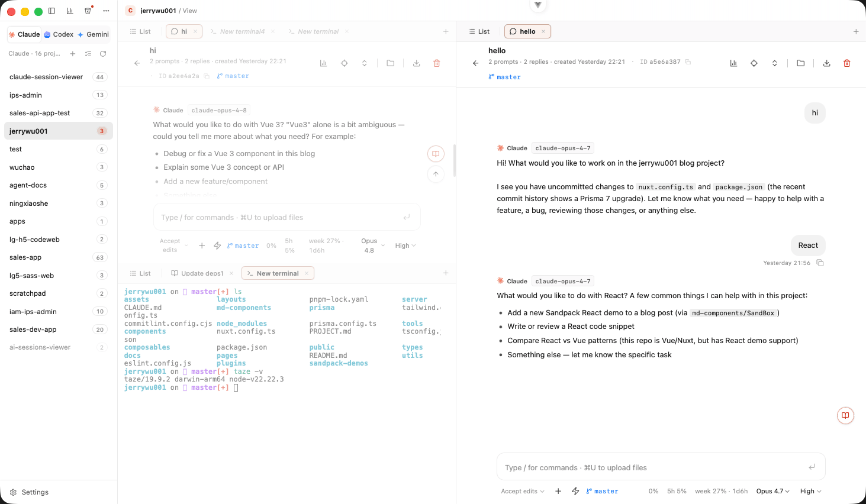Add a new tab in the top-left pane
This screenshot has width=866, height=504.
tap(446, 31)
